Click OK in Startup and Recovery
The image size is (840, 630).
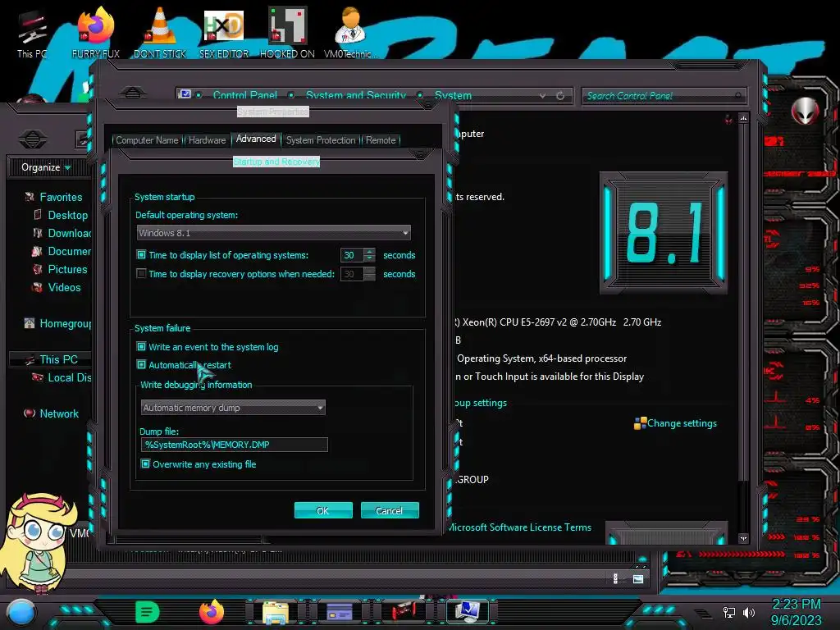[x=323, y=510]
